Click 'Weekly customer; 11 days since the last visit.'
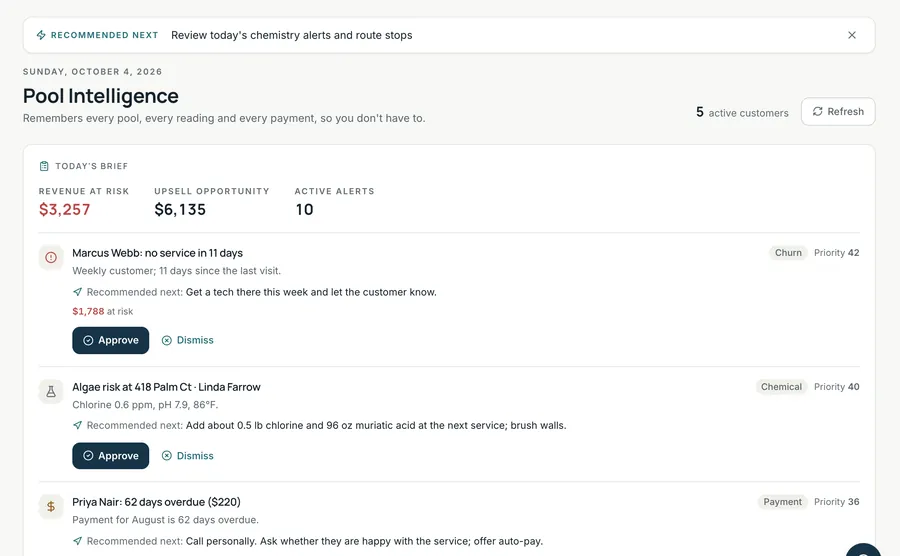The height and width of the screenshot is (556, 900). point(177,271)
